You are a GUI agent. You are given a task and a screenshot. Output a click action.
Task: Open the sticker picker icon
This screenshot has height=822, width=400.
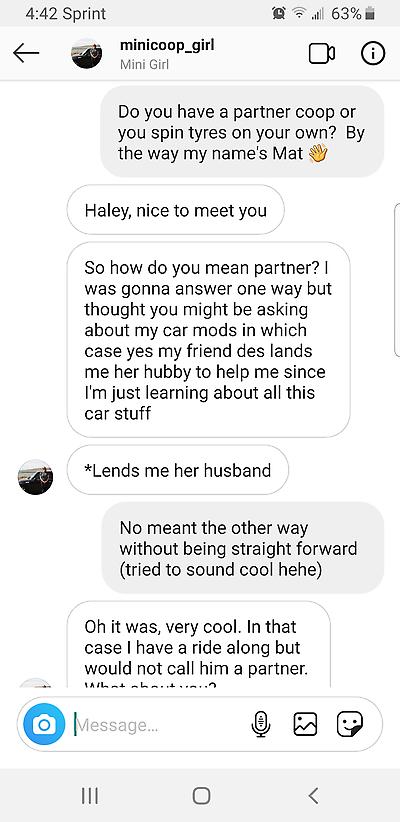click(350, 724)
